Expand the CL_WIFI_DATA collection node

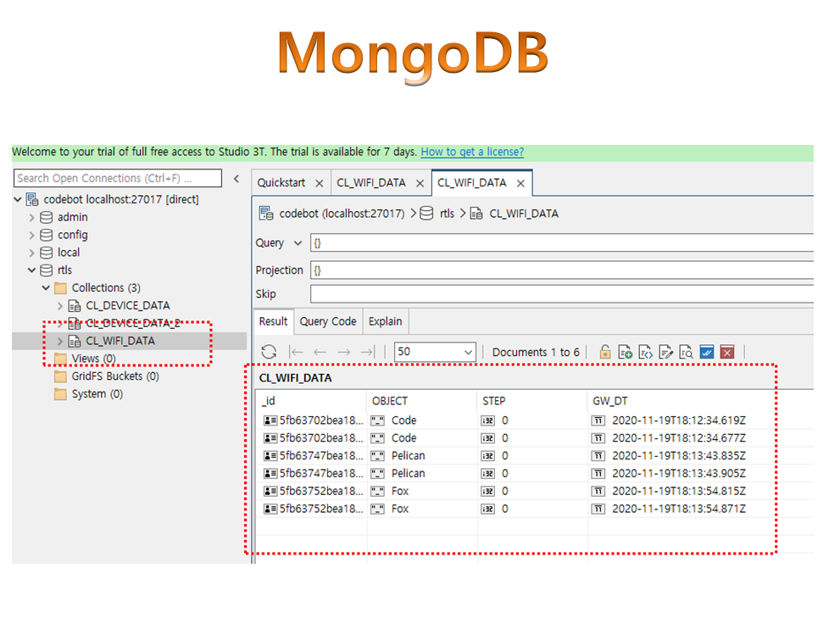coord(60,341)
